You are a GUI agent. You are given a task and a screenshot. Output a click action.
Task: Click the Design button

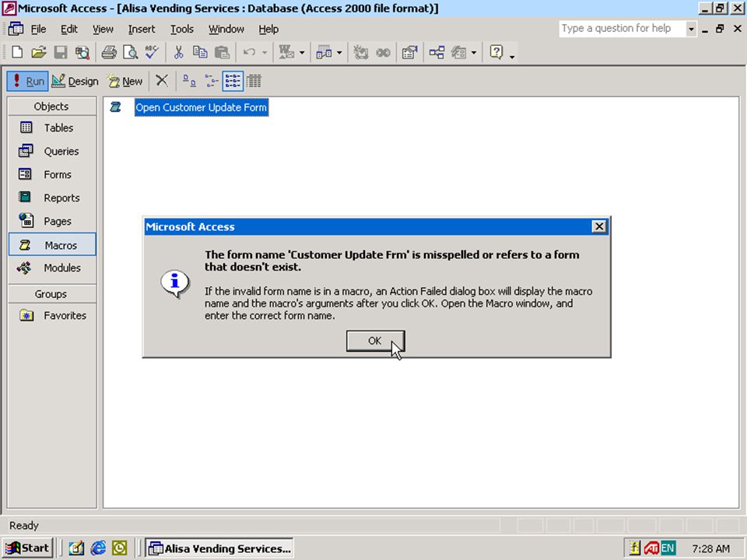point(75,81)
